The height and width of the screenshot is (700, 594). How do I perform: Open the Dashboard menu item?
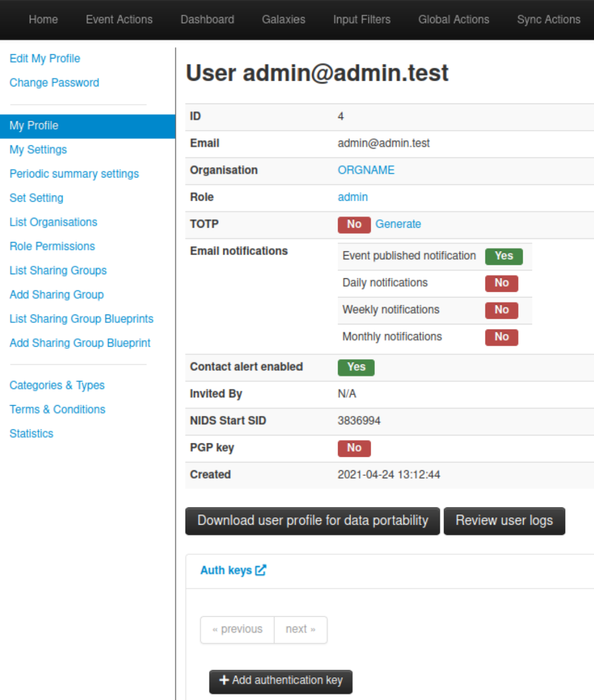point(207,20)
